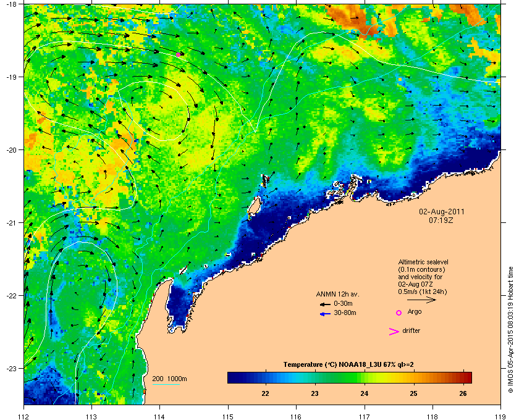This screenshot has height=420, width=519.
Task: Click the longitude axis label 116
Action: coord(296,417)
